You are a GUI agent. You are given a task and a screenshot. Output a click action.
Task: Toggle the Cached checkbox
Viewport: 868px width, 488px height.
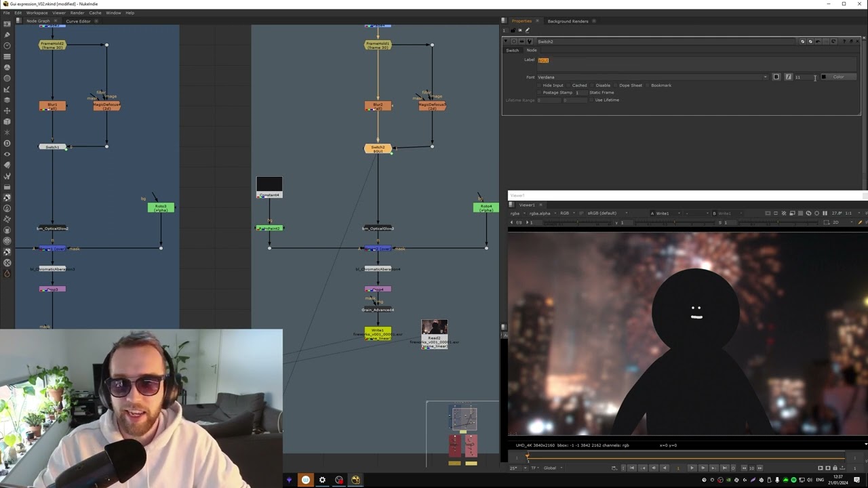point(569,85)
